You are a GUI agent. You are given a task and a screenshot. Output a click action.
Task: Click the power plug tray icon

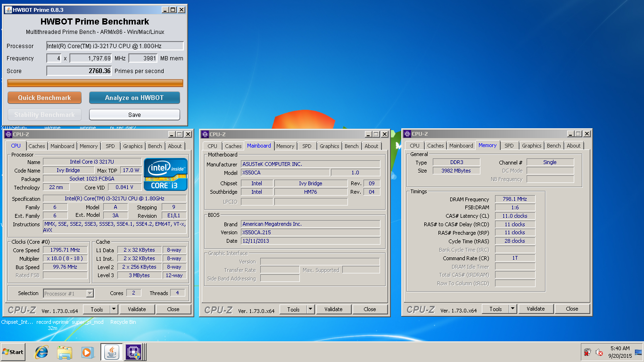[587, 352]
